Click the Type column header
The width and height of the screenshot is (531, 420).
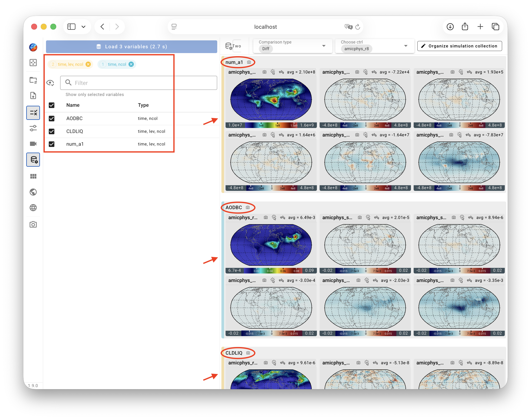pos(143,105)
